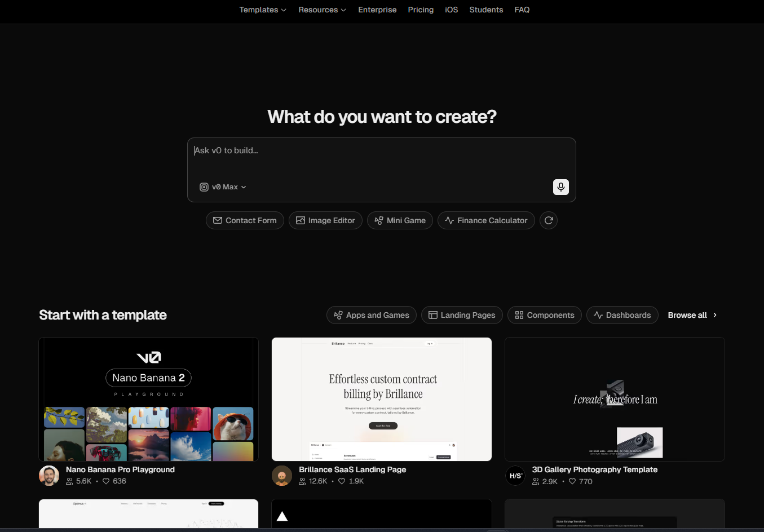764x532 pixels.
Task: Expand the Templates navigation menu
Action: [263, 10]
